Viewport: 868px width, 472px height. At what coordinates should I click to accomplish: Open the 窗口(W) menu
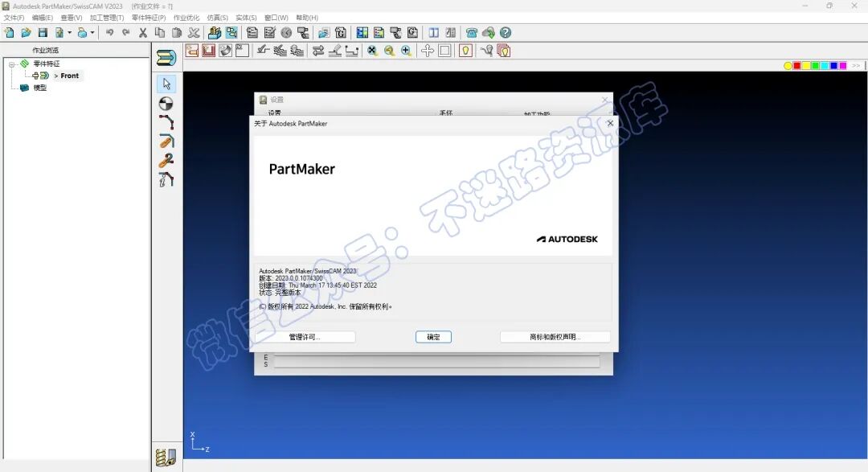pos(276,18)
